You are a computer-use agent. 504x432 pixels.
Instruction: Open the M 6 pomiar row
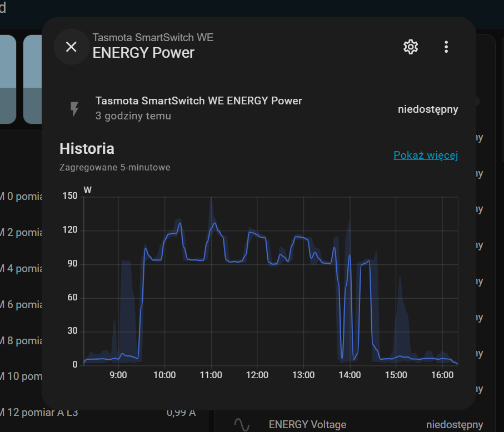[x=21, y=304]
